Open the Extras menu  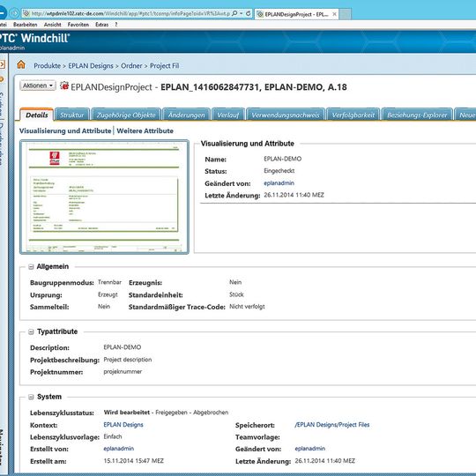[x=101, y=25]
